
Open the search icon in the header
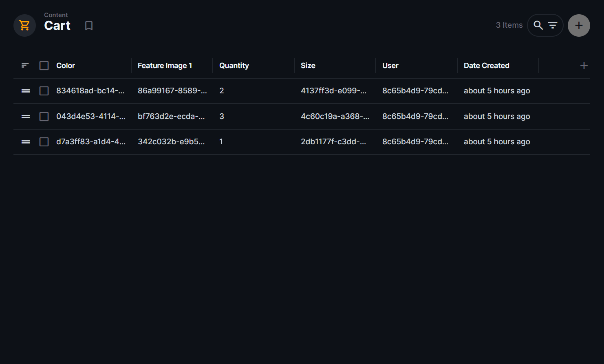tap(538, 25)
